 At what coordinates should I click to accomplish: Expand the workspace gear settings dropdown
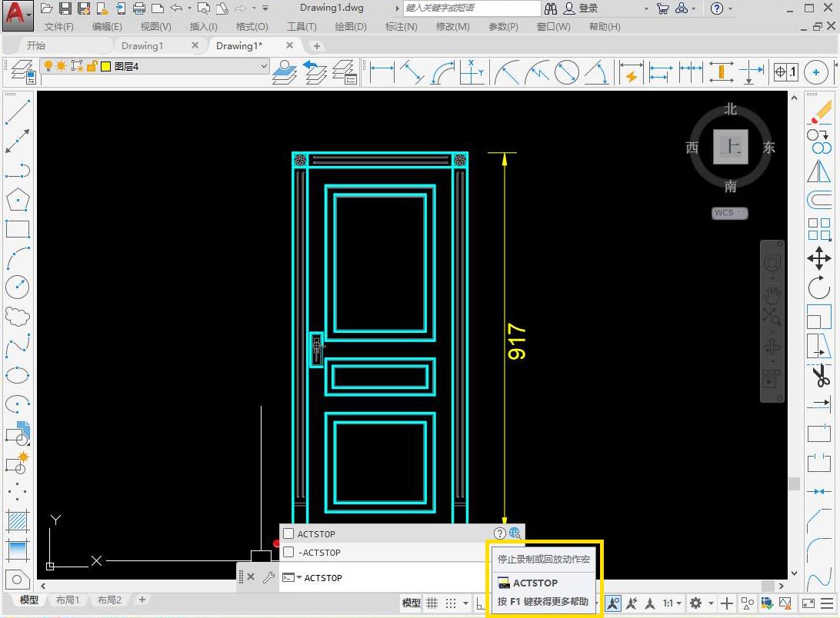pos(699,603)
